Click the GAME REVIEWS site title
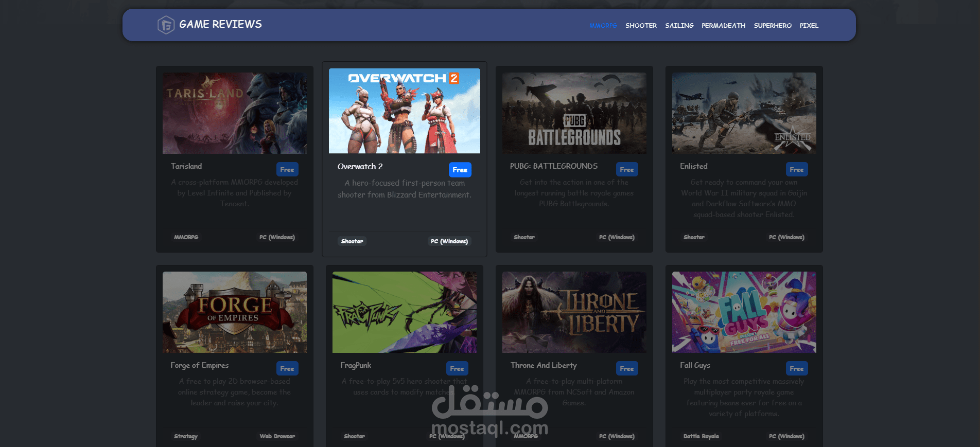980x447 pixels. (x=220, y=24)
